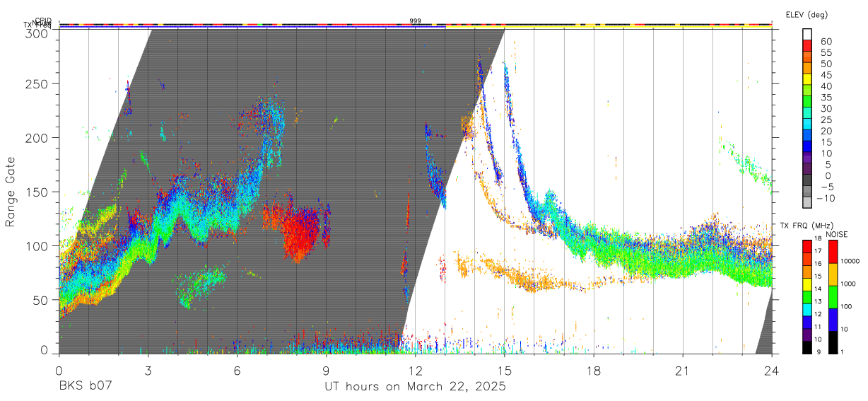Click the 17 value in the TX FRQ legend

(x=816, y=251)
